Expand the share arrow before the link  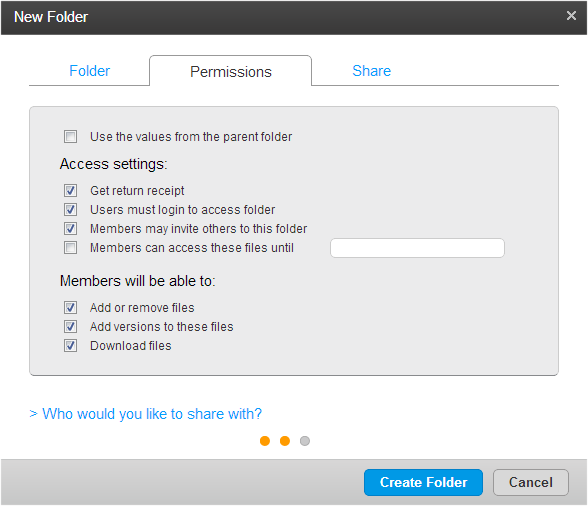33,414
